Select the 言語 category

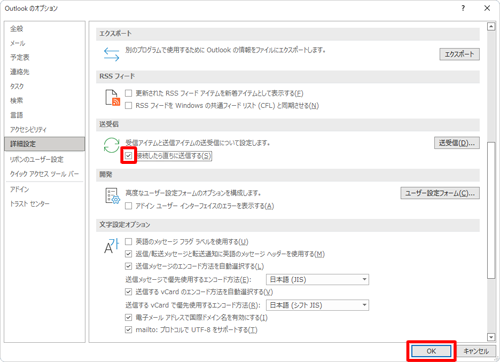tap(45, 115)
